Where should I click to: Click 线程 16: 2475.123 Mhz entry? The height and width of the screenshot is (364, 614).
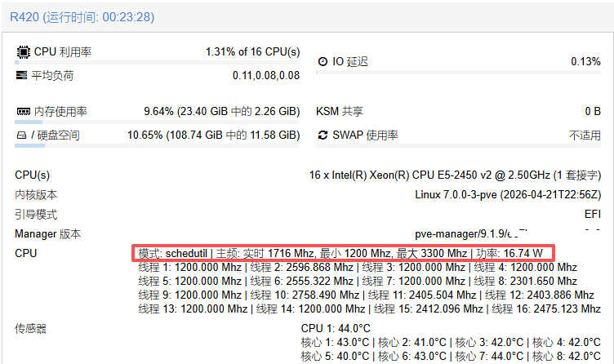(x=546, y=309)
